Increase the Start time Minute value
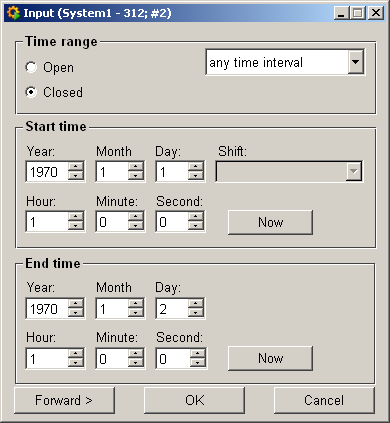The image size is (390, 423). click(136, 217)
